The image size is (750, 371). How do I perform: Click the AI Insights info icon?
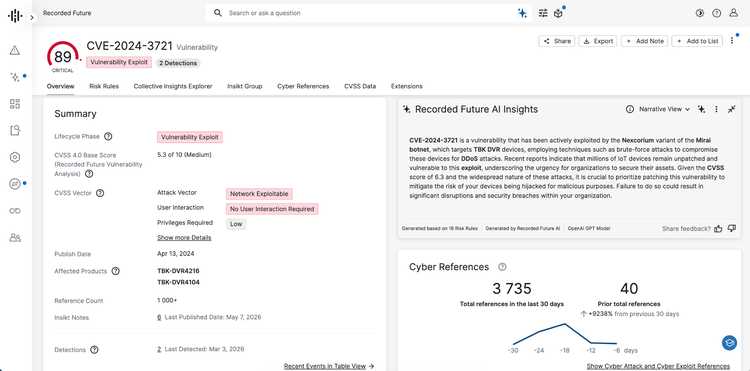point(630,109)
